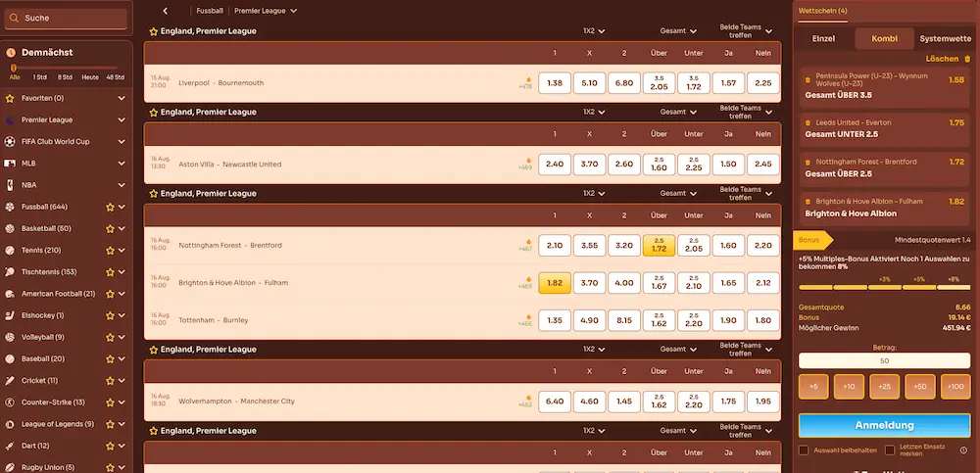Image resolution: width=980 pixels, height=473 pixels.
Task: Enable Auswahl beibehalten checkbox
Action: [x=804, y=449]
